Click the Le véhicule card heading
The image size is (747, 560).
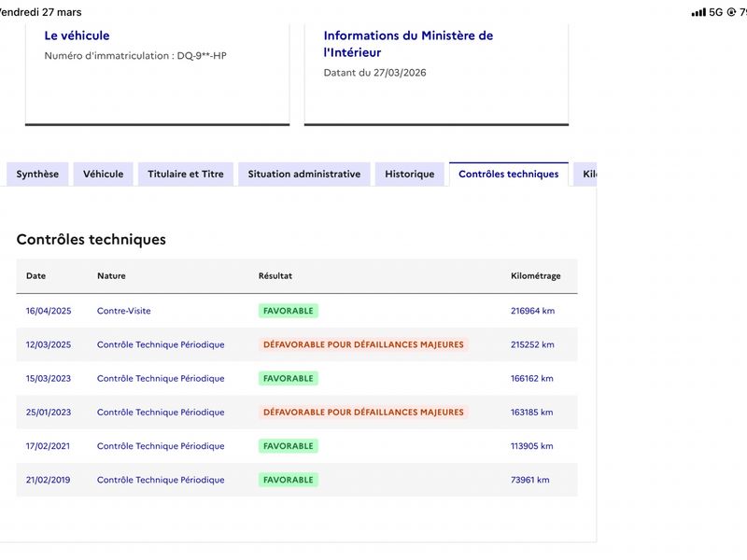point(77,35)
